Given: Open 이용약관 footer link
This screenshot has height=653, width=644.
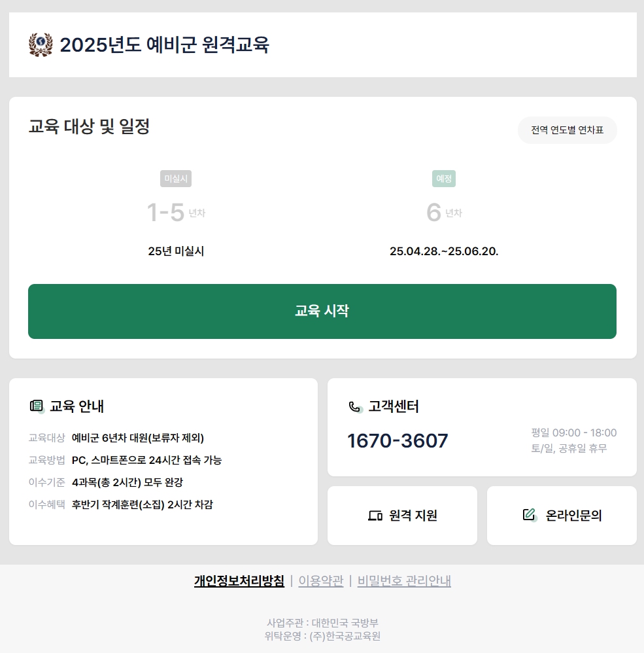Looking at the screenshot, I should [x=321, y=580].
